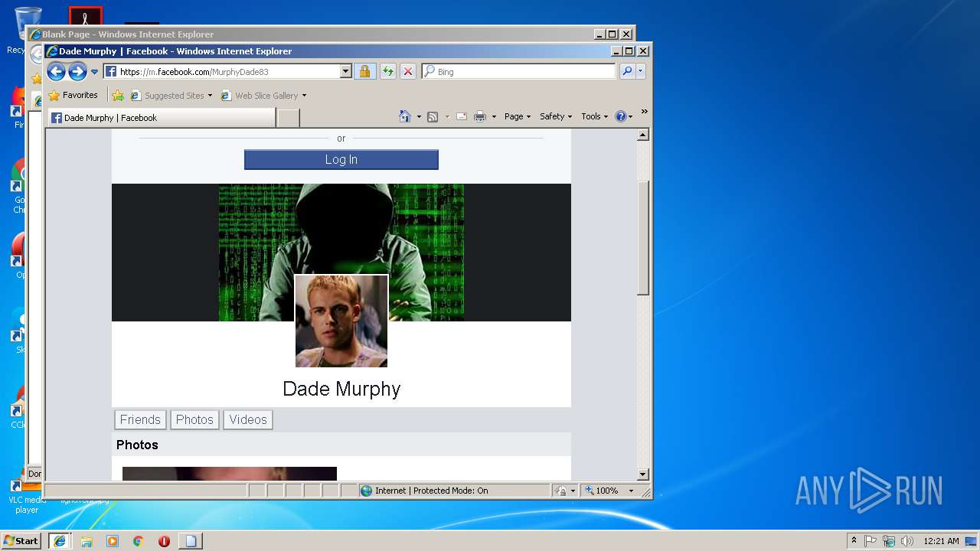Open the Page menu
The height and width of the screenshot is (551, 980).
[x=518, y=116]
